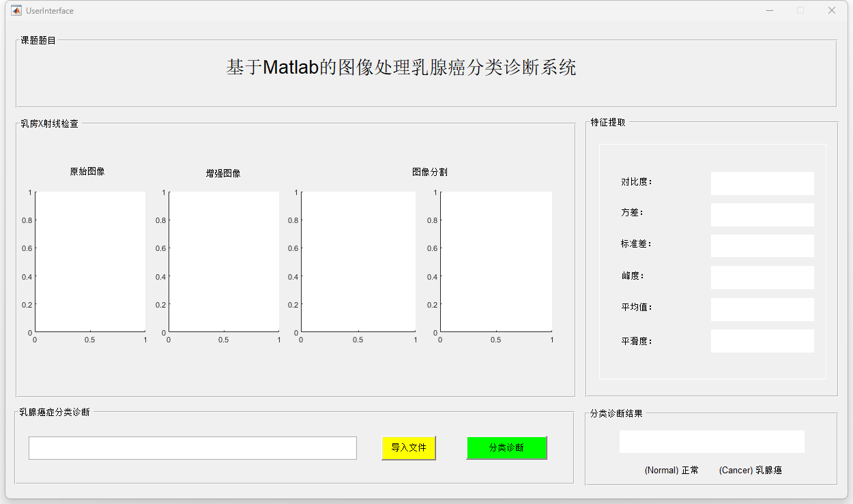Click the 平滑度： label
The width and height of the screenshot is (853, 504).
(637, 341)
